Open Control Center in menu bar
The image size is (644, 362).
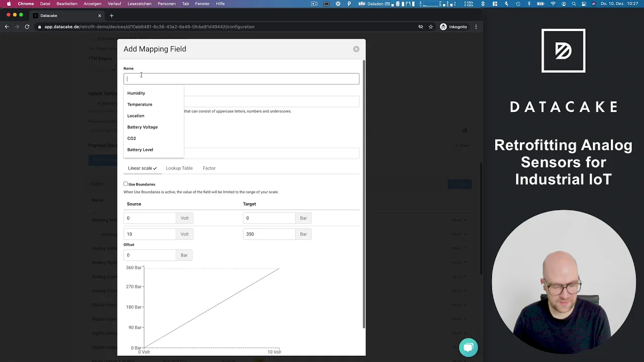(x=584, y=4)
